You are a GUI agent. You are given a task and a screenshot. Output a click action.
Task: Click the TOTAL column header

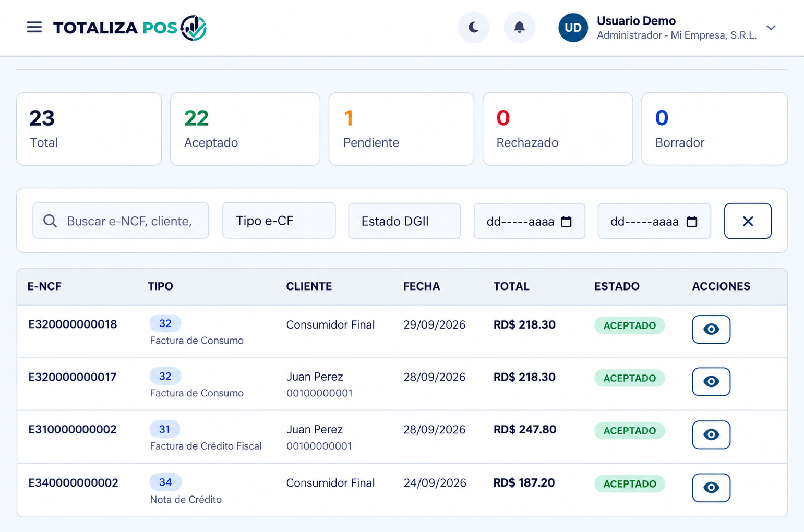pos(511,286)
